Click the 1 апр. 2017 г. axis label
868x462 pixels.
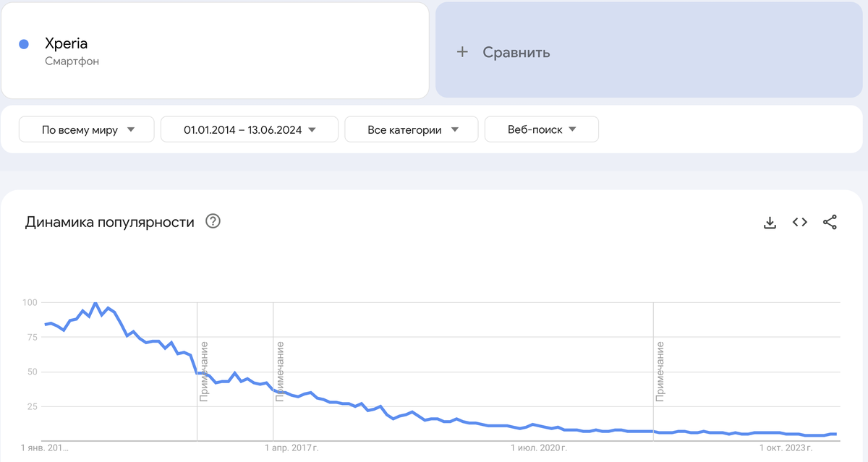[x=292, y=448]
